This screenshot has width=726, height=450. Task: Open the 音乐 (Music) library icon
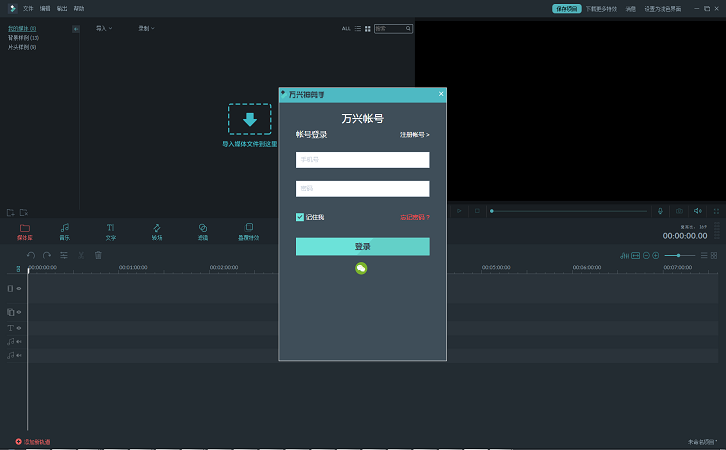click(x=65, y=231)
